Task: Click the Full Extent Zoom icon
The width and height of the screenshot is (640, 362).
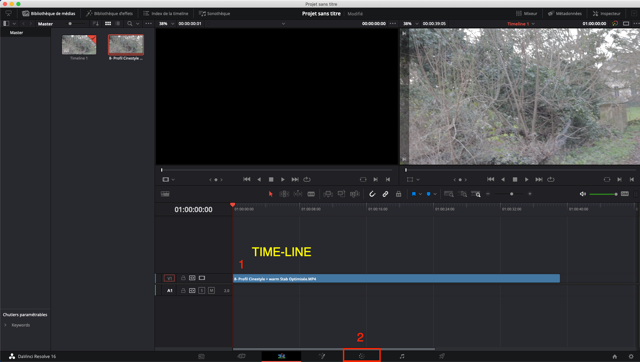Action: pos(449,194)
